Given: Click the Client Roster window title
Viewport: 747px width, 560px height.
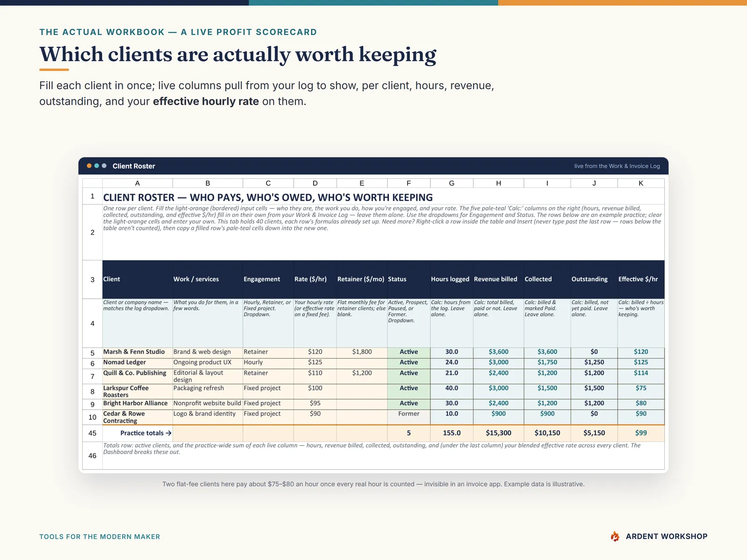Looking at the screenshot, I should [134, 166].
